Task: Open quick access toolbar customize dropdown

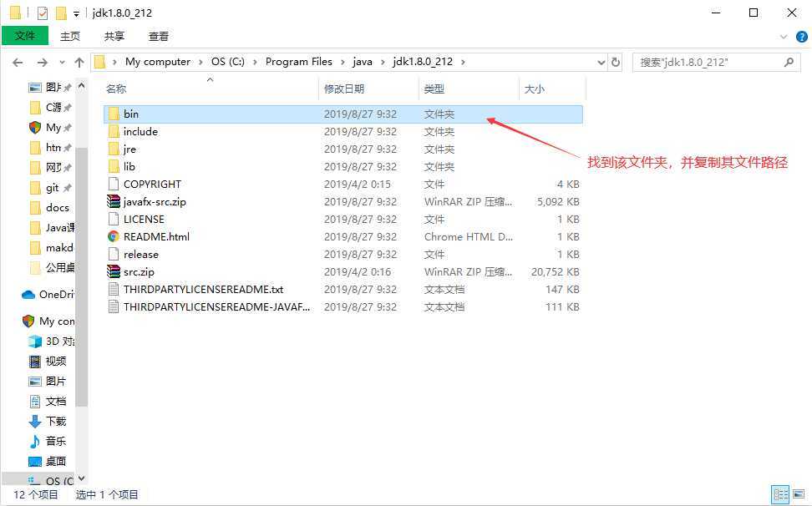Action: coord(76,14)
